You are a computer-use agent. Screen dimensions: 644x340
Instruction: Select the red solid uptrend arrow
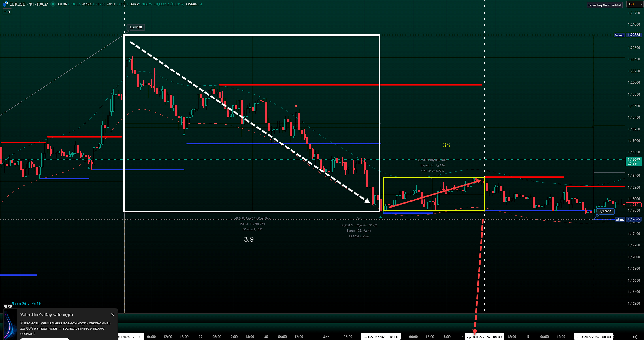[x=435, y=194]
